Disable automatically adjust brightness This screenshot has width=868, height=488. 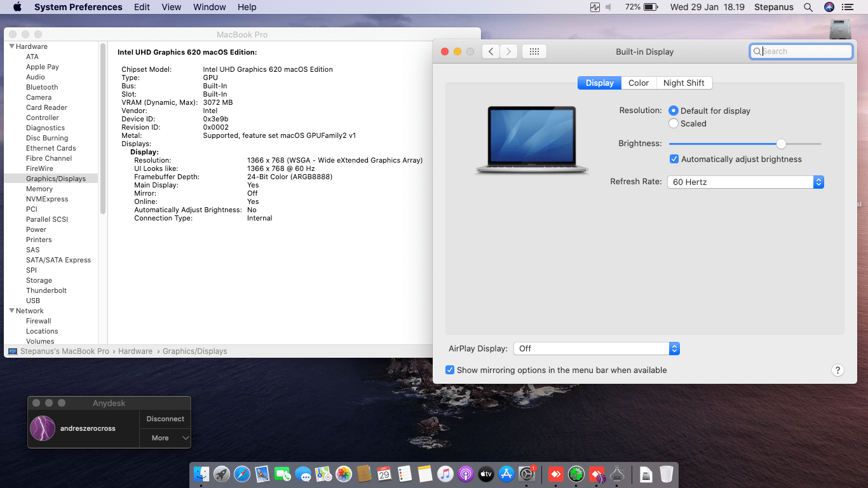point(674,159)
